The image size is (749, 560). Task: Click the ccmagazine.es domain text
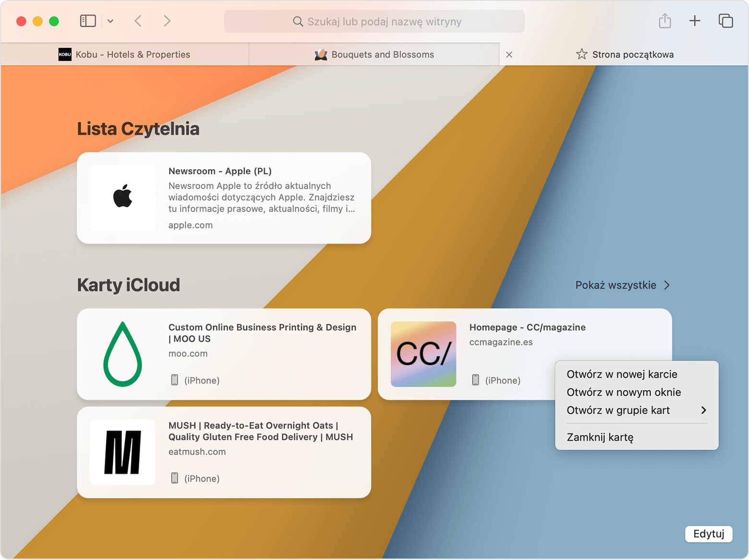pos(501,342)
